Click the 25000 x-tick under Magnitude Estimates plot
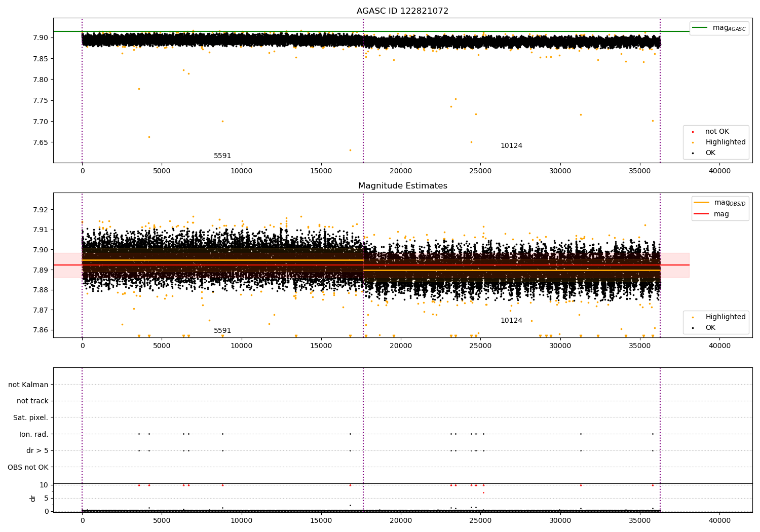This screenshot has width=760, height=532. 480,346
